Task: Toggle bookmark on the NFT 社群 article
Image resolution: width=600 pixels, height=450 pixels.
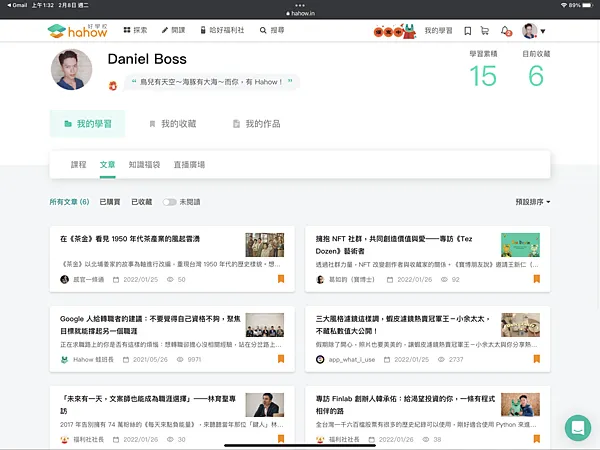Action: click(x=536, y=279)
